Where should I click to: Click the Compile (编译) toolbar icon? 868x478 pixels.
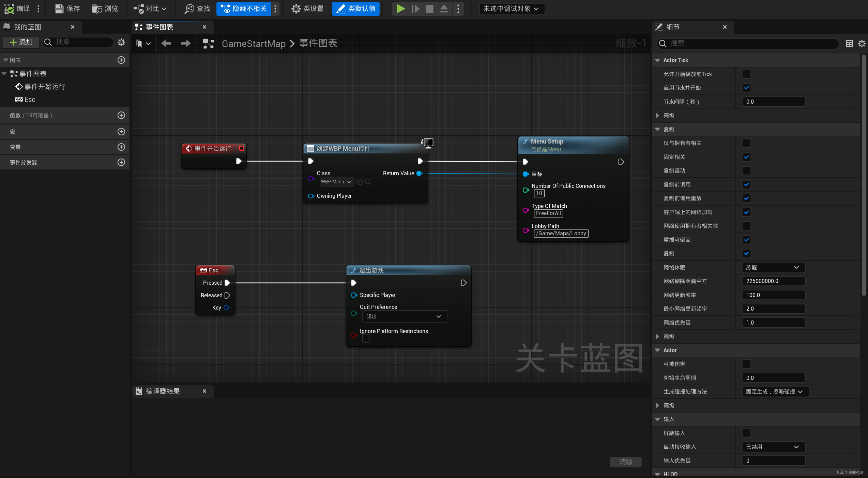point(16,9)
